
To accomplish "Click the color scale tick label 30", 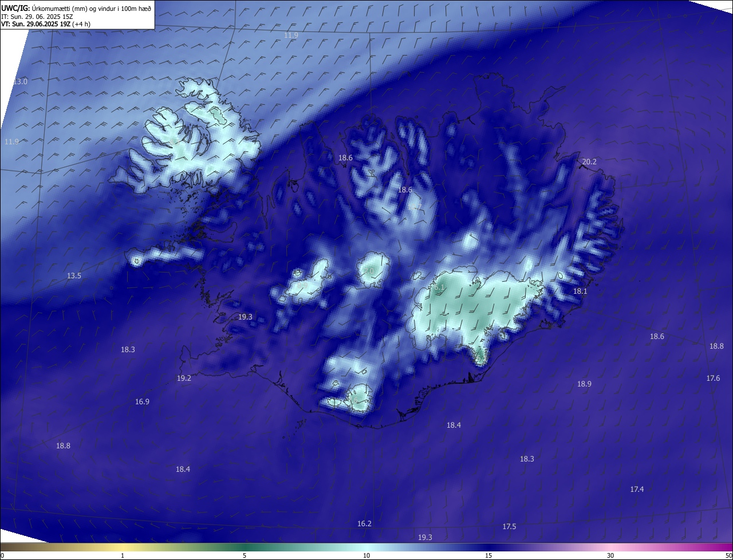I will coord(610,556).
